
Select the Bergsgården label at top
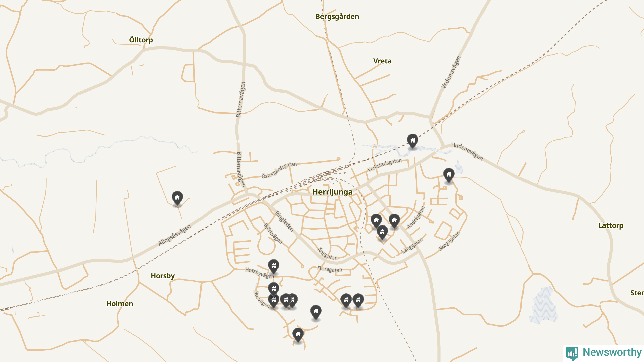(337, 17)
